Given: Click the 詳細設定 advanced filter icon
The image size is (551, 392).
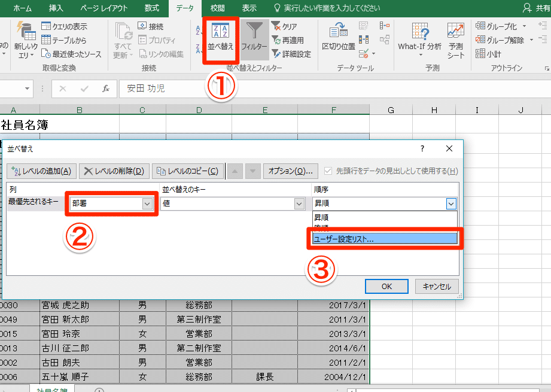Looking at the screenshot, I should (276, 54).
